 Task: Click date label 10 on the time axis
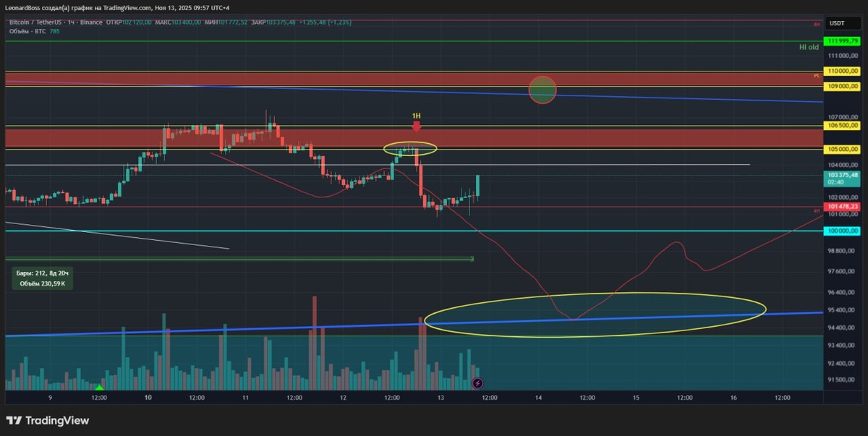(x=148, y=398)
